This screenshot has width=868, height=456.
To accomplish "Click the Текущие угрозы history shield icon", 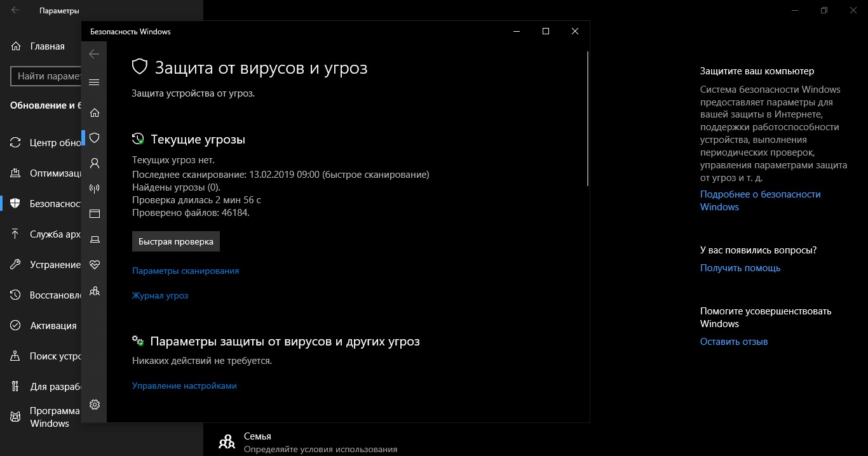I will click(138, 139).
